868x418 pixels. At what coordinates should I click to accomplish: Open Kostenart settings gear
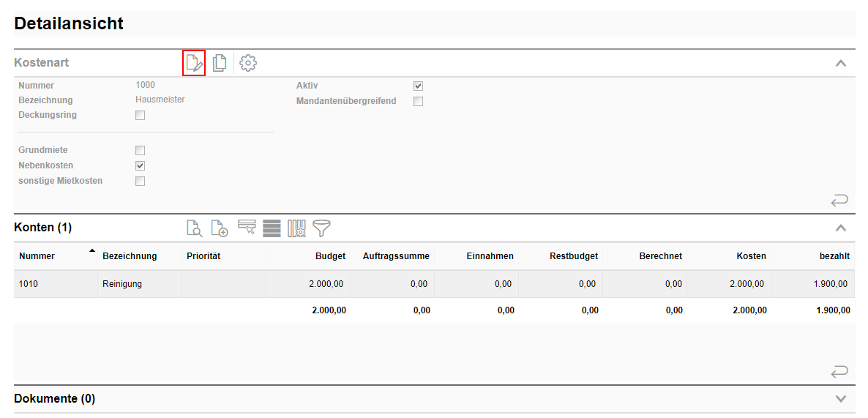tap(248, 63)
